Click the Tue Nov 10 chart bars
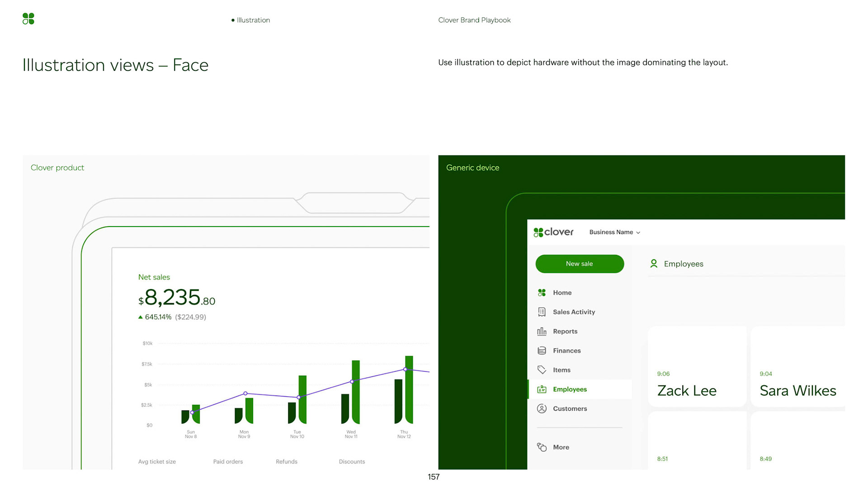868x488 pixels. tap(297, 399)
